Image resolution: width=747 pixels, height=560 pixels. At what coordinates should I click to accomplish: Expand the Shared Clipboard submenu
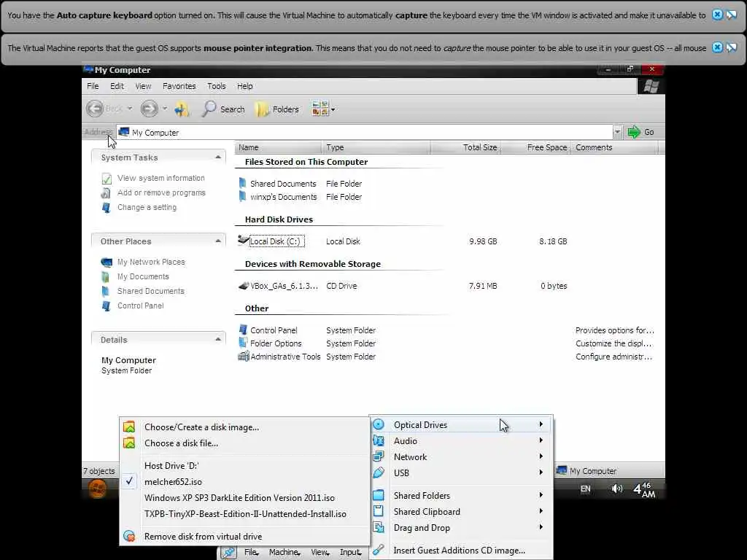pyautogui.click(x=461, y=512)
